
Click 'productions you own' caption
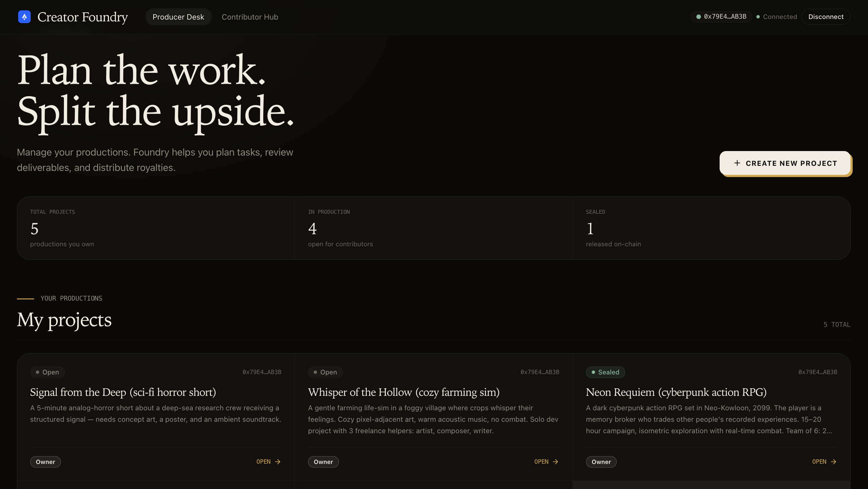(62, 244)
